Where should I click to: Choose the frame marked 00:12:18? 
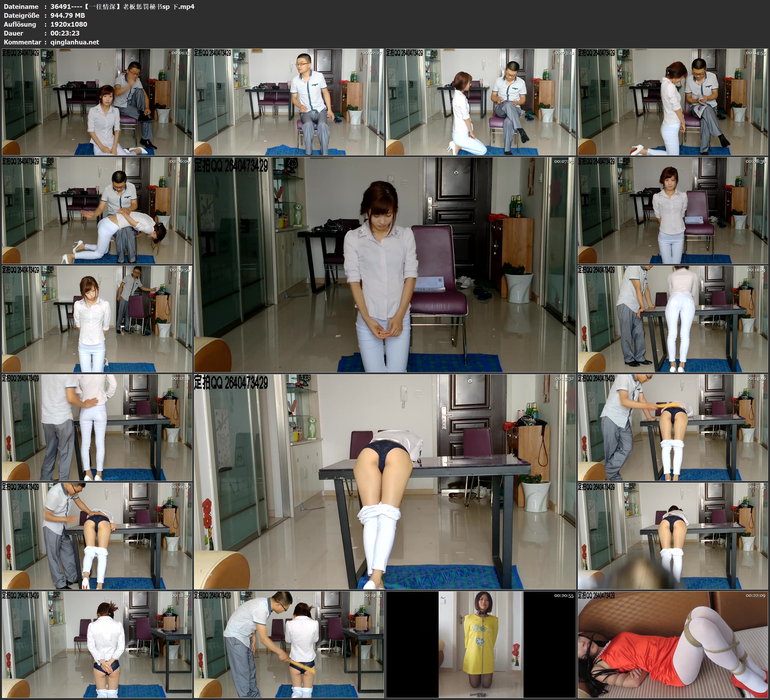[x=97, y=427]
